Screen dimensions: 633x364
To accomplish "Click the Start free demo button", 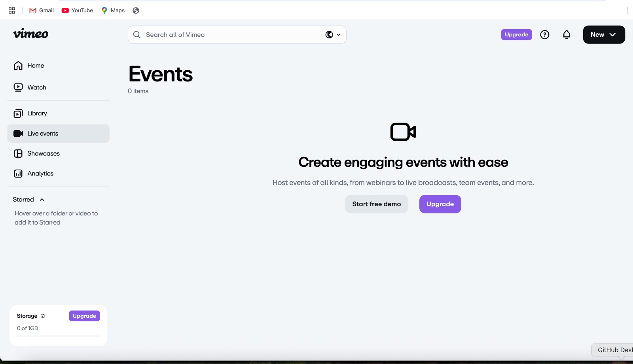I will (376, 204).
